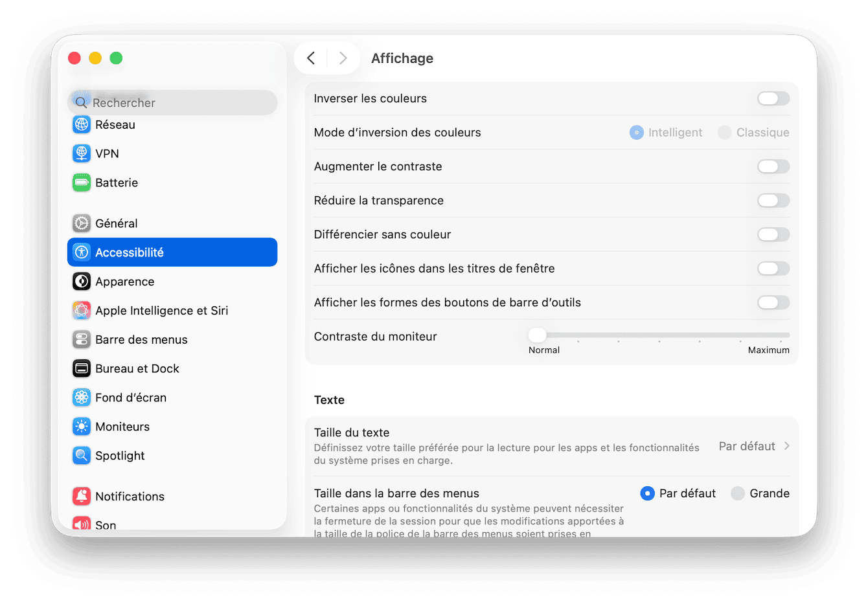Open Taille du texte options
868x604 pixels.
point(753,445)
